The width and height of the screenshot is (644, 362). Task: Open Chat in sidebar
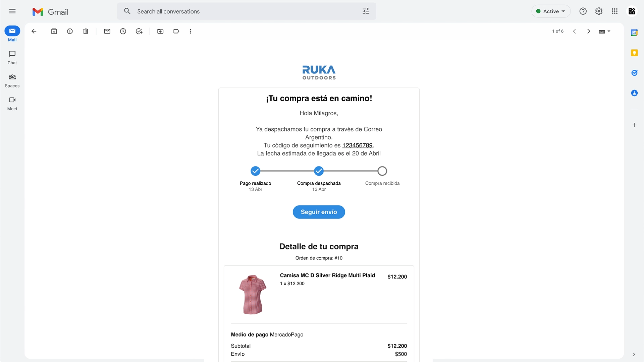point(12,57)
